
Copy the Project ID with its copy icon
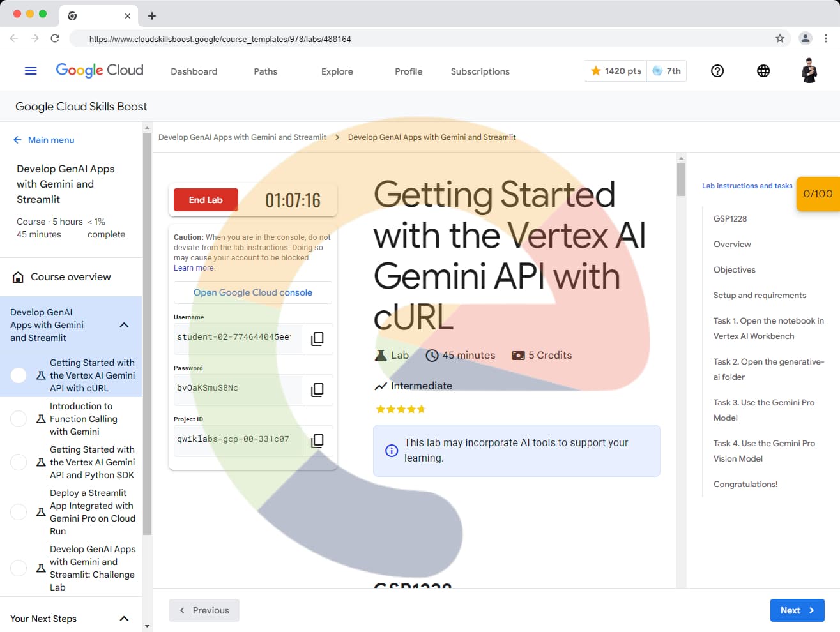317,440
